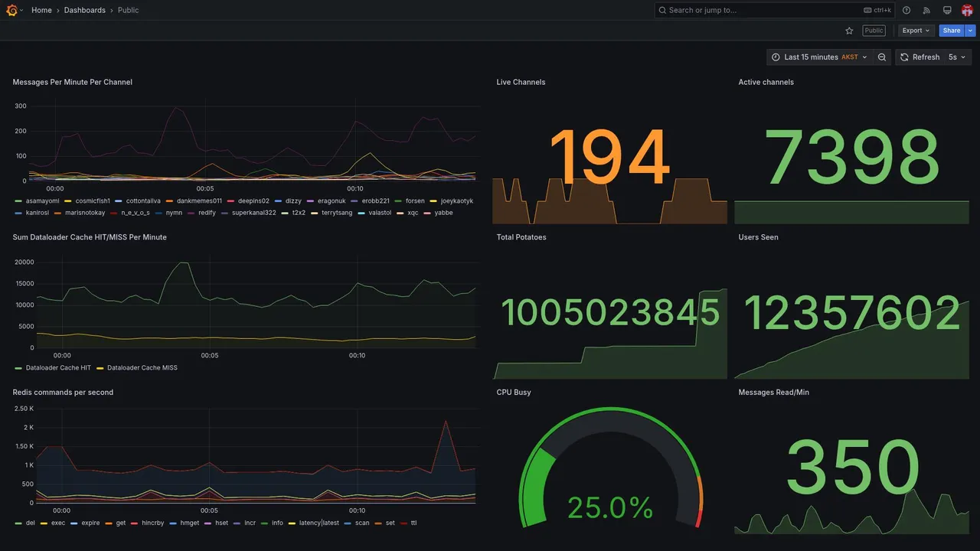Go to Home breadcrumb

41,10
